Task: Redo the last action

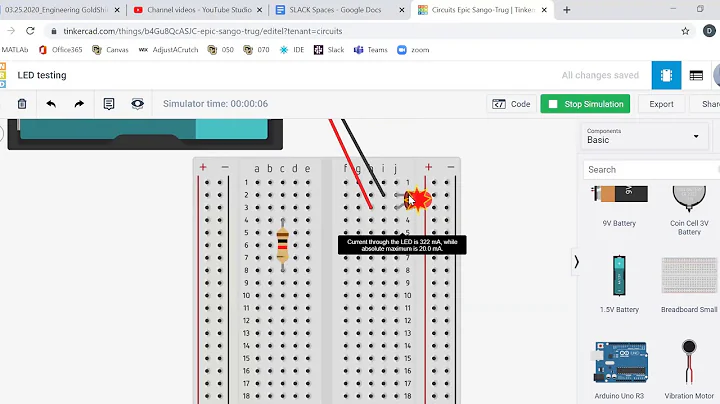Action: point(79,104)
